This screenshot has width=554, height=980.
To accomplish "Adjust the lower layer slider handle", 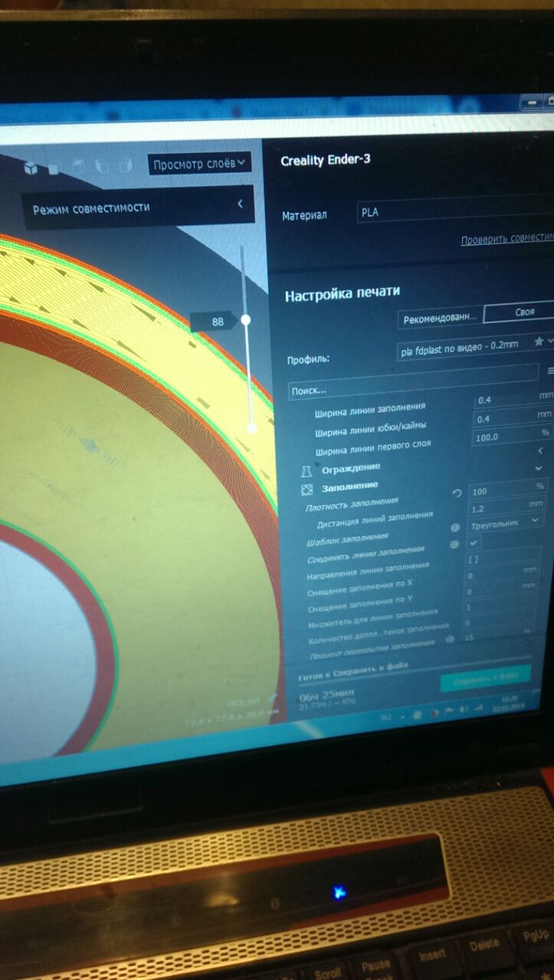I will pyautogui.click(x=252, y=428).
